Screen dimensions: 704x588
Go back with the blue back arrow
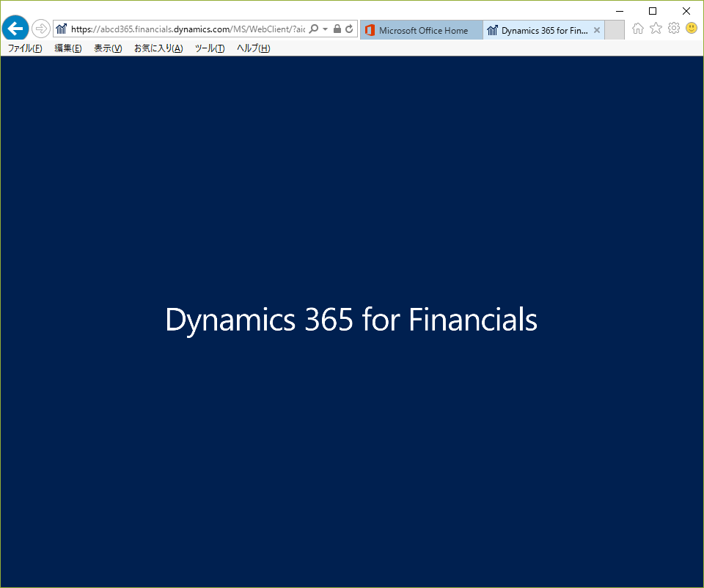click(x=15, y=29)
